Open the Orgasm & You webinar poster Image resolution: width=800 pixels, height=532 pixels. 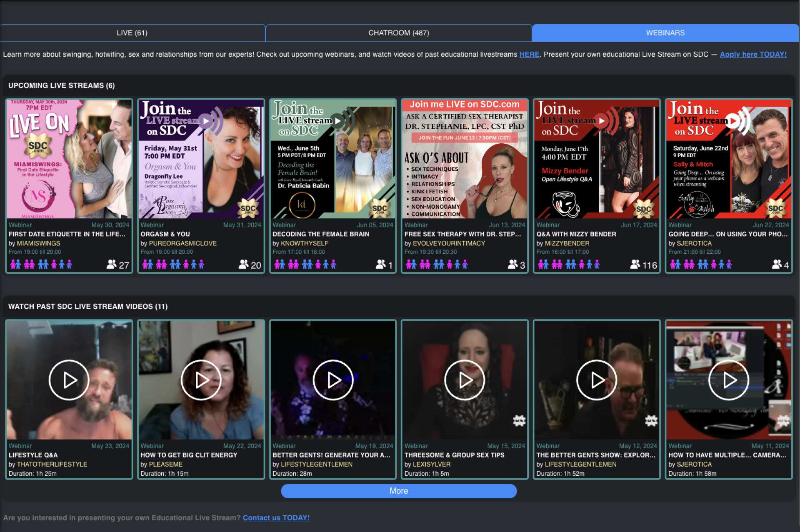pos(201,159)
